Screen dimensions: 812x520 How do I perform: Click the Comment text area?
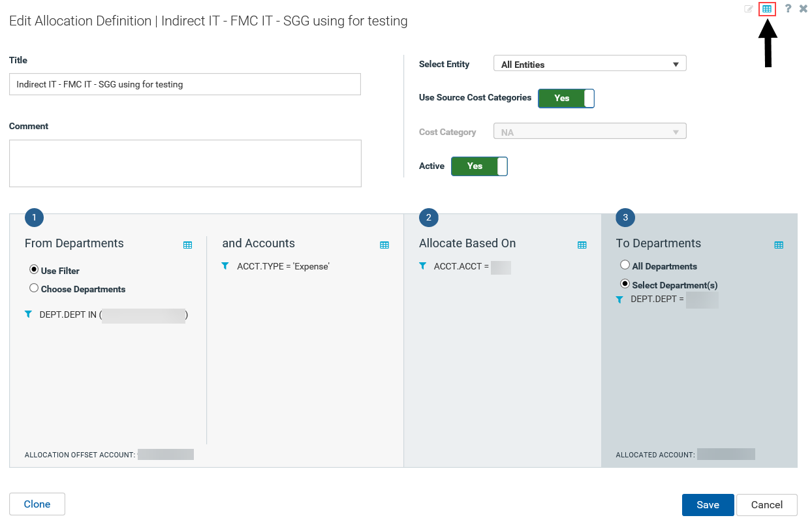click(x=185, y=163)
